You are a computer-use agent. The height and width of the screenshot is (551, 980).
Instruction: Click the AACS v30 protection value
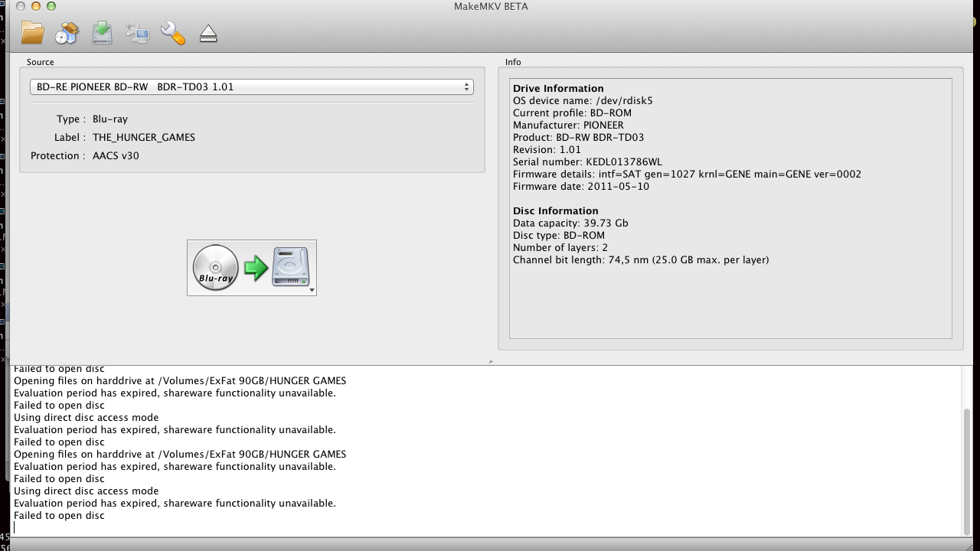click(x=116, y=156)
